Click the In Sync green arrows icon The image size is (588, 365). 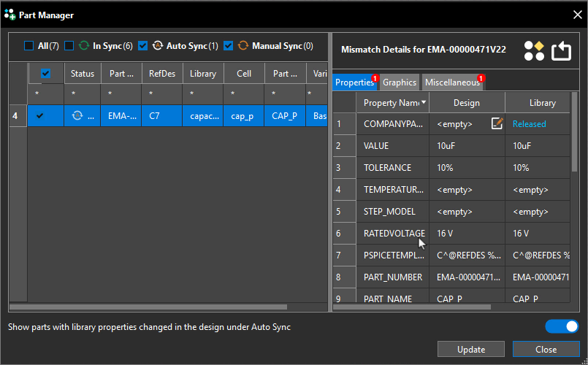pyautogui.click(x=84, y=46)
